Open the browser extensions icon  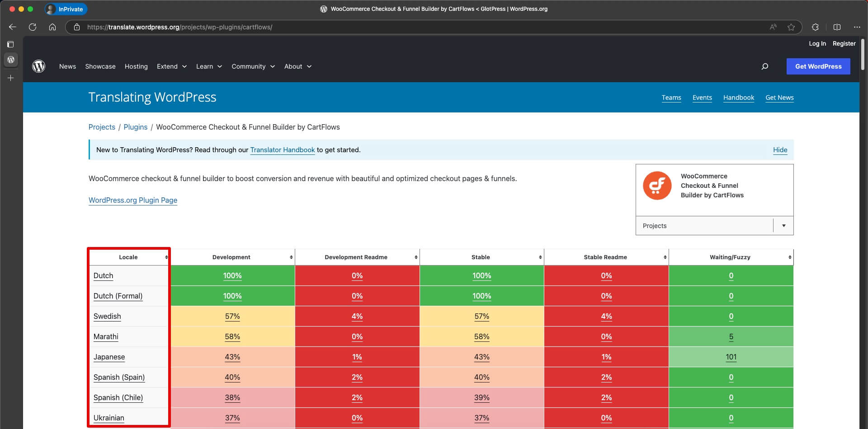(x=815, y=27)
